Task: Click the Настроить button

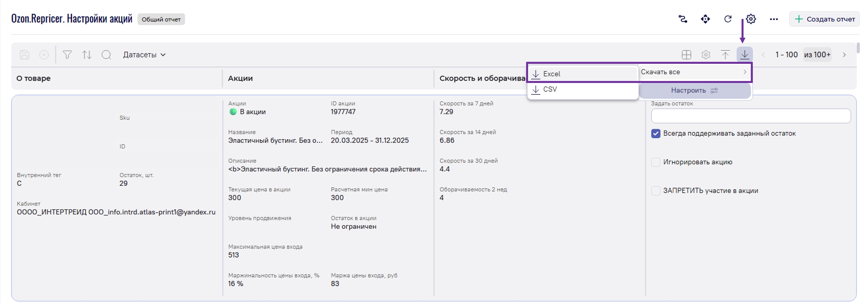Action: pyautogui.click(x=694, y=90)
